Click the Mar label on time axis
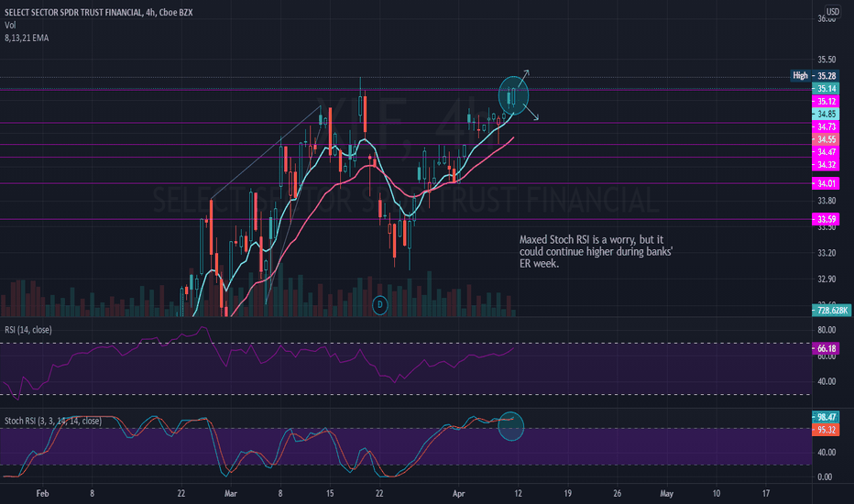This screenshot has height=504, width=854. pyautogui.click(x=230, y=493)
